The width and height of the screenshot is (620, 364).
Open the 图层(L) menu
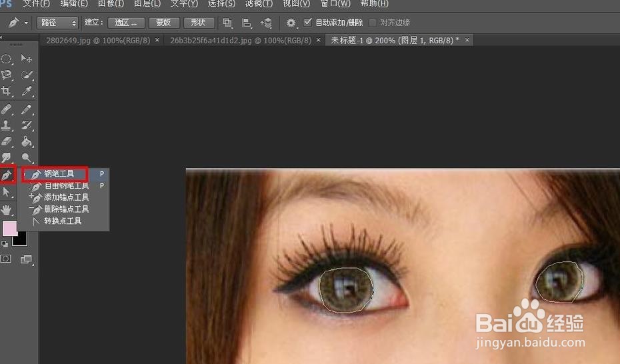pos(147,3)
